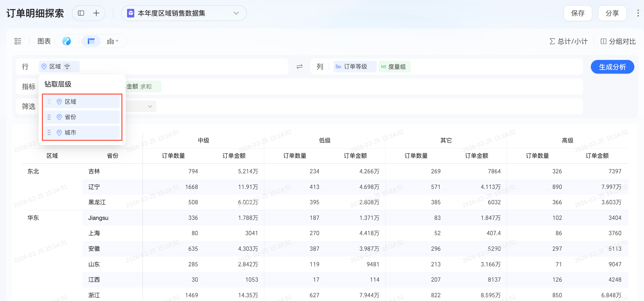Click the 度量组 column field pill
The image size is (644, 301).
click(x=394, y=66)
